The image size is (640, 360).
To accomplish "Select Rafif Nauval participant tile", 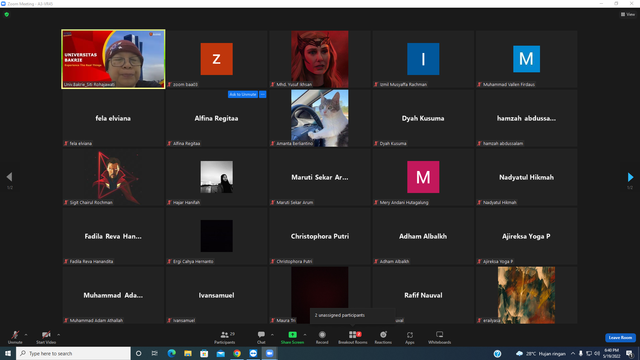I will pyautogui.click(x=423, y=295).
